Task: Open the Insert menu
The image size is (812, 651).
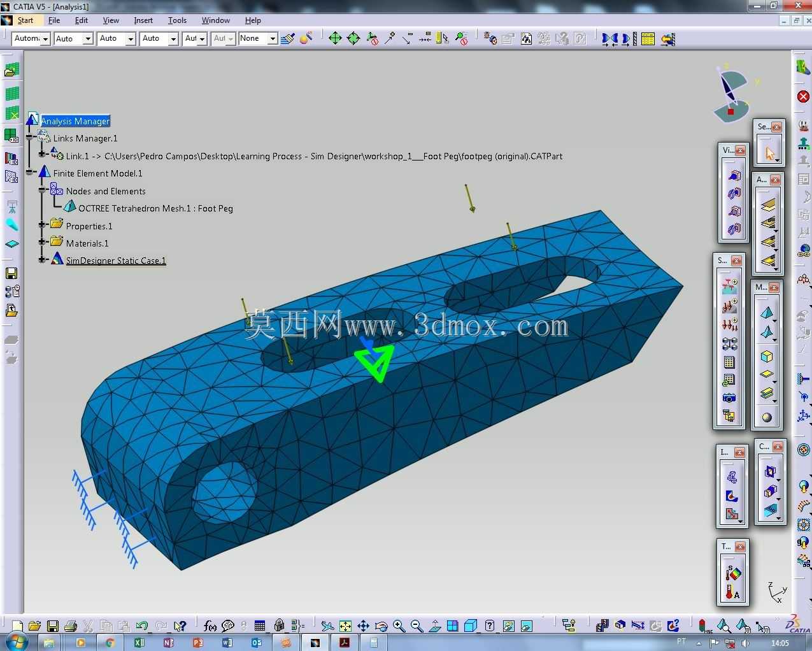Action: click(143, 20)
